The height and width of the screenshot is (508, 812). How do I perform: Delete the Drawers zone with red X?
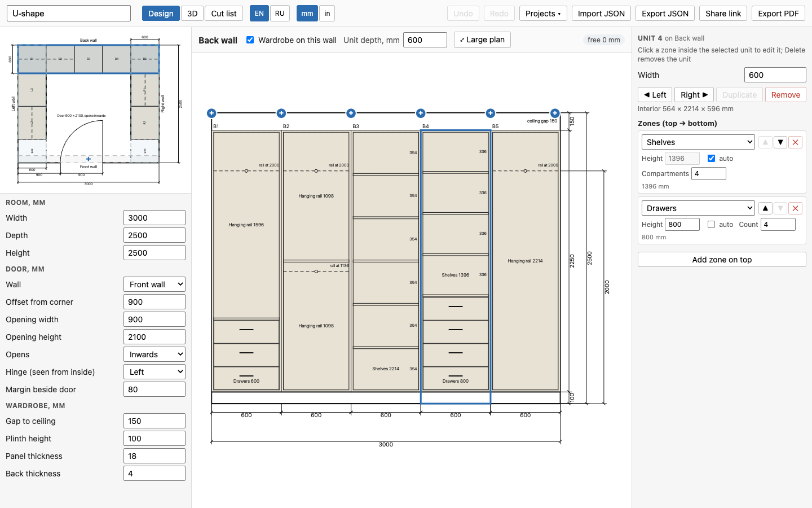pos(796,208)
